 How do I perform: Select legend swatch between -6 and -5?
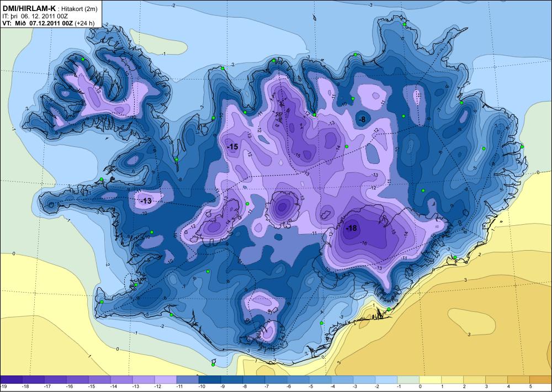click(x=298, y=380)
